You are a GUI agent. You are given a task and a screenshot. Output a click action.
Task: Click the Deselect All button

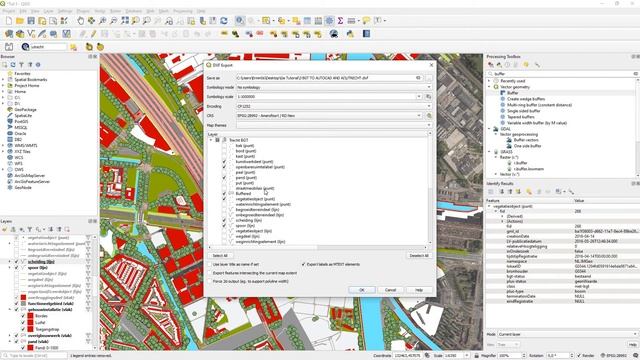[419, 256]
